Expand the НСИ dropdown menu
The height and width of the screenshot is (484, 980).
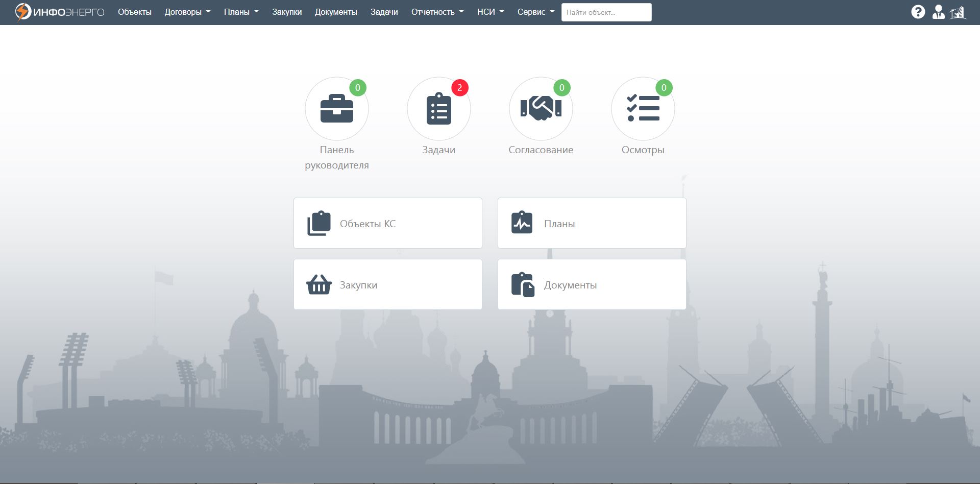tap(491, 12)
